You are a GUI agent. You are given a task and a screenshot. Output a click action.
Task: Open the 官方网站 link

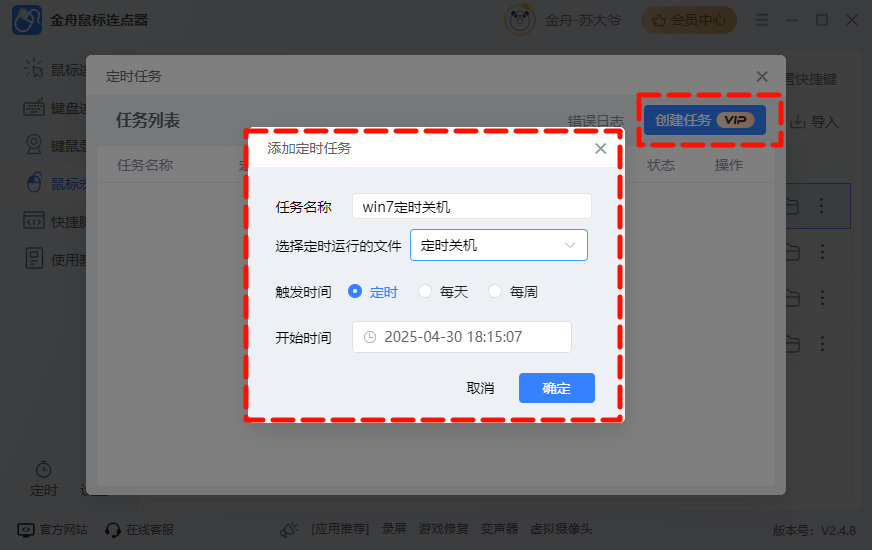[x=53, y=529]
